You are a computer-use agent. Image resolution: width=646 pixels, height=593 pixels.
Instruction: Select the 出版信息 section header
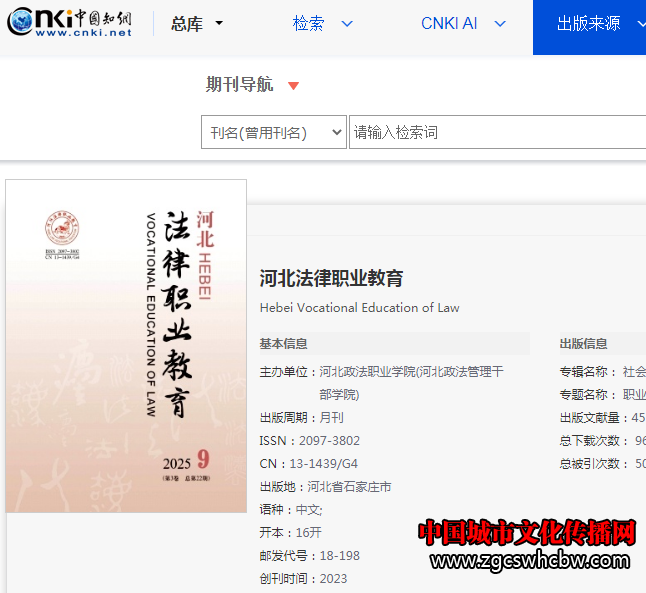[x=583, y=344]
